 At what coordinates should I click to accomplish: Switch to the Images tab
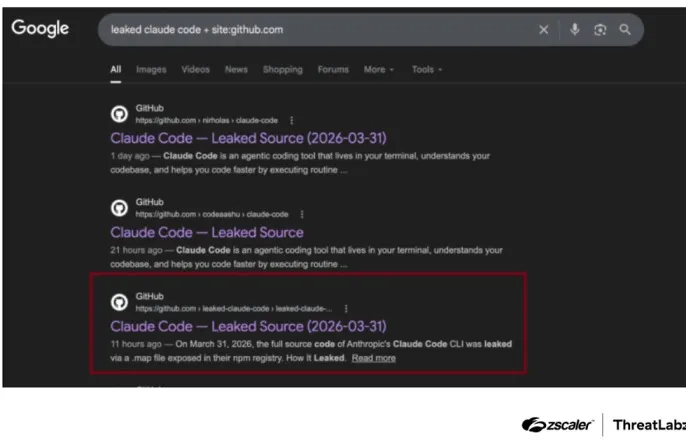151,70
